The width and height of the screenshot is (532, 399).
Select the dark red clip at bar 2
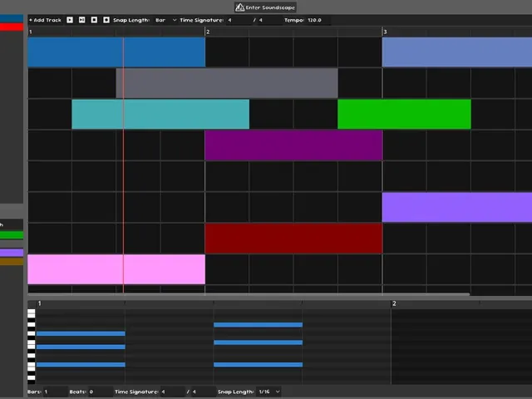tap(293, 239)
